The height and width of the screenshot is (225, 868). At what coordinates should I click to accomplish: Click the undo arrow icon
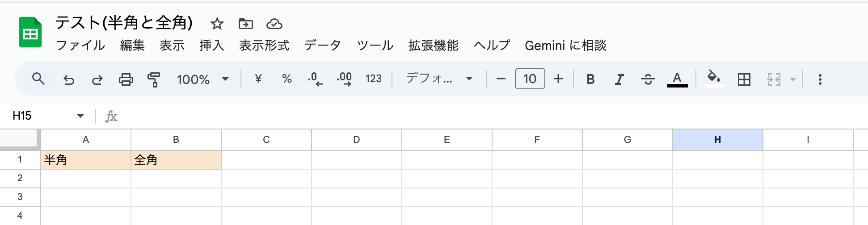[x=69, y=79]
